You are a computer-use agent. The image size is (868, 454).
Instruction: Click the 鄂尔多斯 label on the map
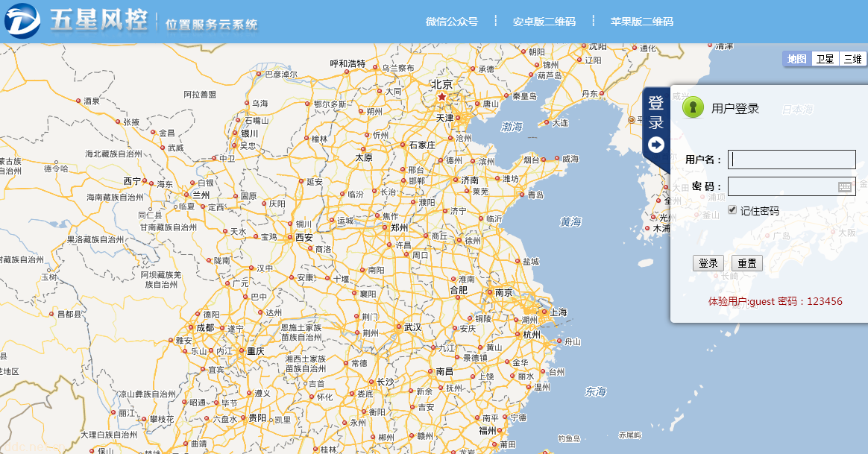click(330, 104)
